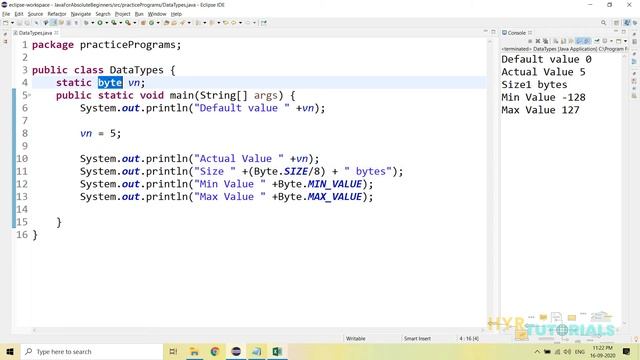Screen dimensions: 640x360
Task: Click the Open Type toolbar icon
Action: click(x=166, y=23)
